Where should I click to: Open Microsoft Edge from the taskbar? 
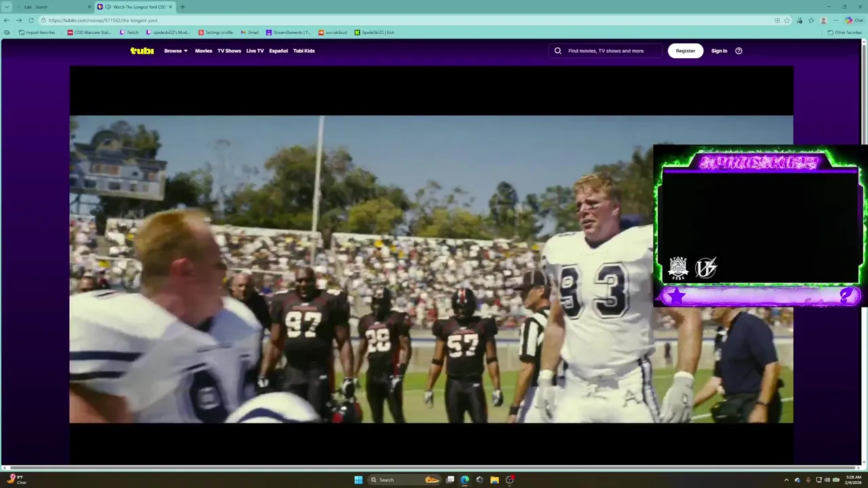465,480
